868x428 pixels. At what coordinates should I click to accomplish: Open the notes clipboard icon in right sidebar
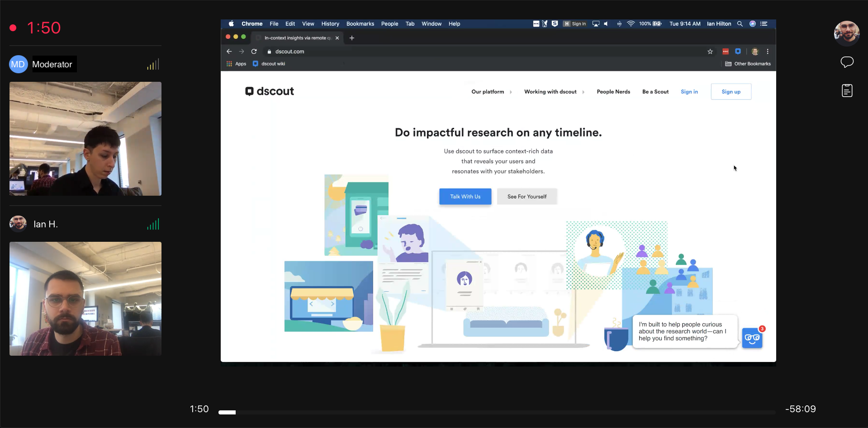(x=847, y=90)
